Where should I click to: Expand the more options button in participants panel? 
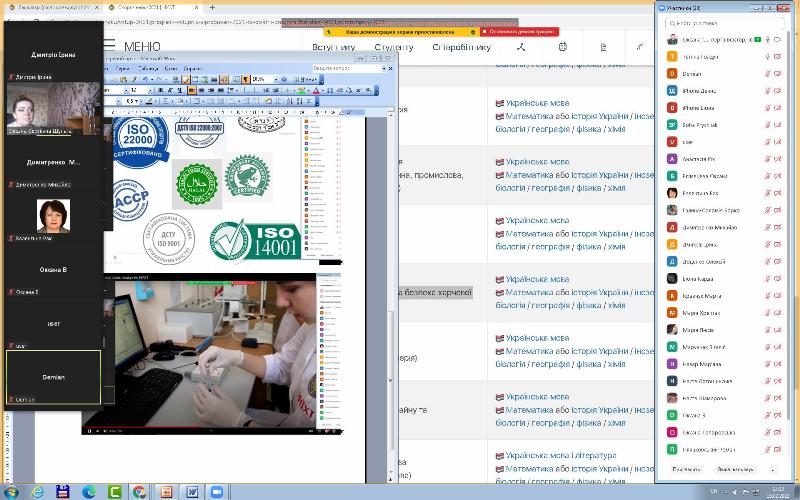tap(772, 468)
